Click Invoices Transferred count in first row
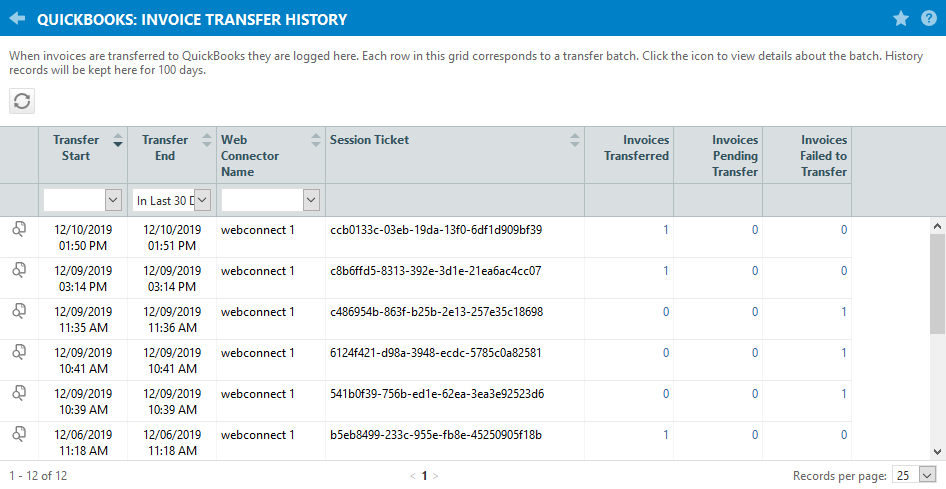The image size is (946, 489). pyautogui.click(x=666, y=229)
